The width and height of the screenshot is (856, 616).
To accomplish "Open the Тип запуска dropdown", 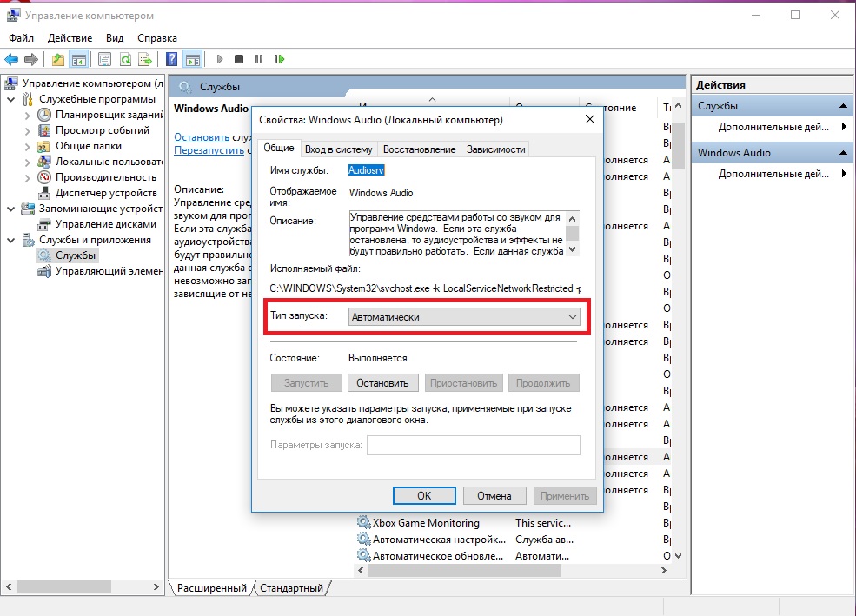I will coord(464,317).
